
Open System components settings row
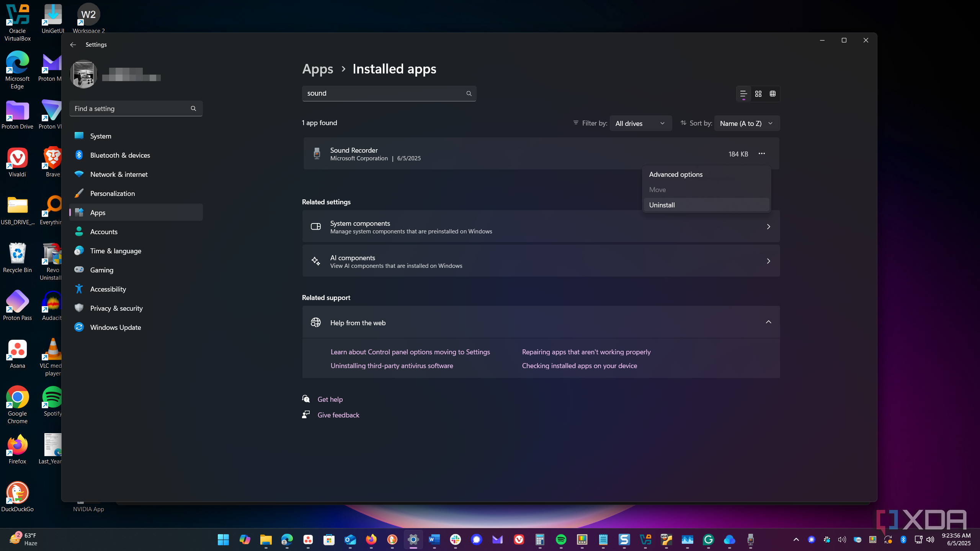coord(541,227)
